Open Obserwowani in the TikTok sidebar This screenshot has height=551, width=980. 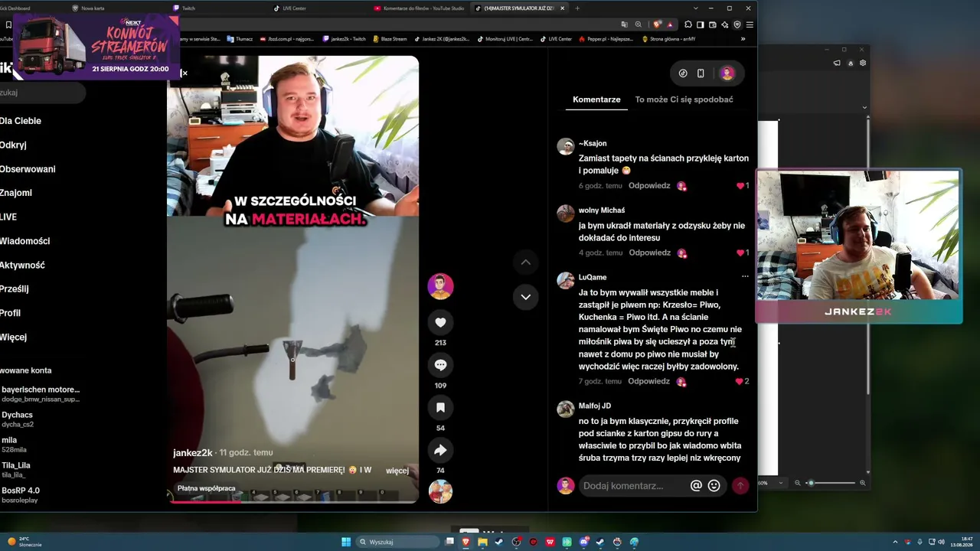[x=28, y=169]
